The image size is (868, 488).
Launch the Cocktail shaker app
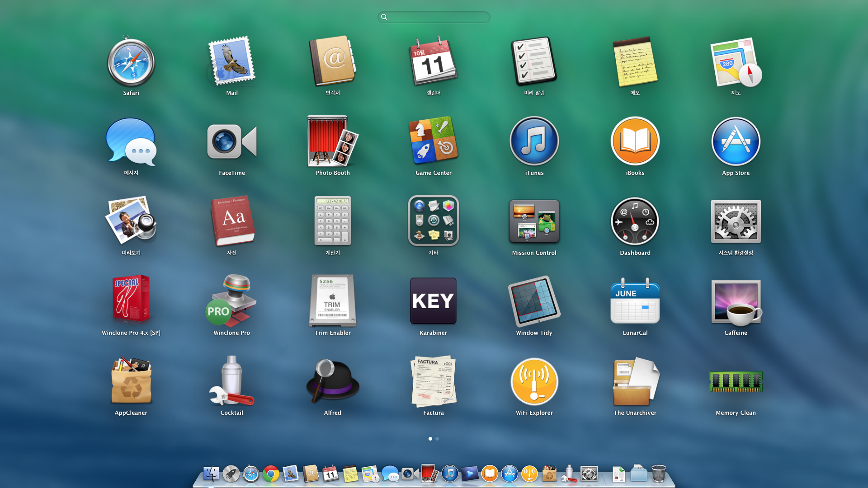pyautogui.click(x=231, y=381)
